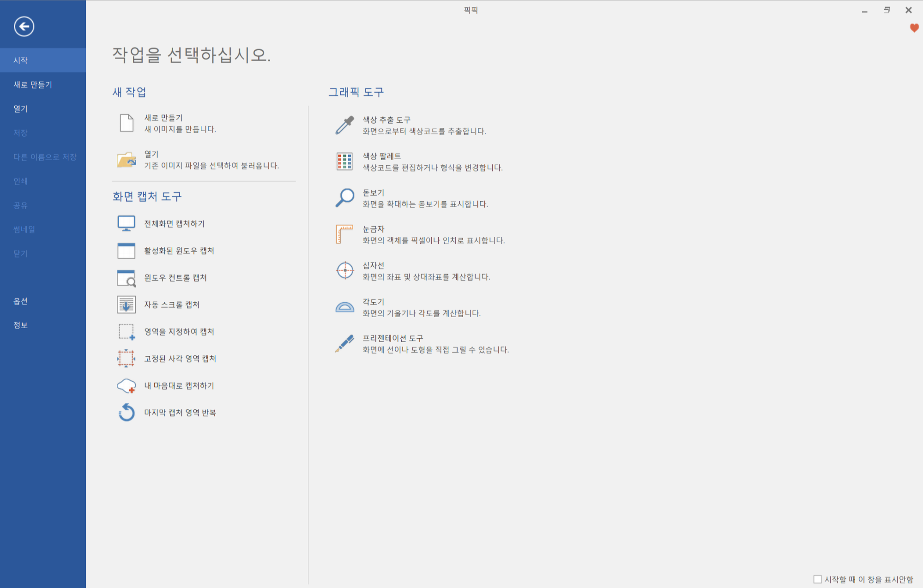
Task: Open the protractor angle tool icon
Action: pyautogui.click(x=344, y=307)
